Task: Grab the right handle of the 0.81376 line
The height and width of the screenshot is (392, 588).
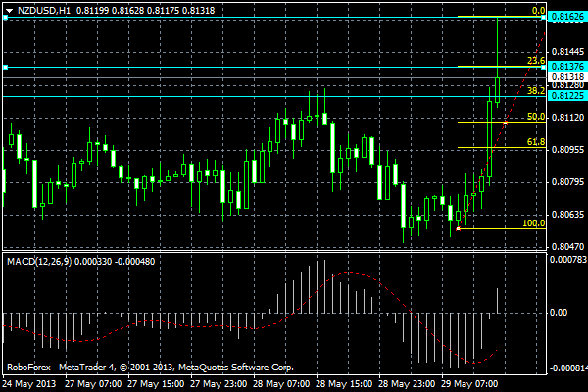Action: tap(543, 68)
